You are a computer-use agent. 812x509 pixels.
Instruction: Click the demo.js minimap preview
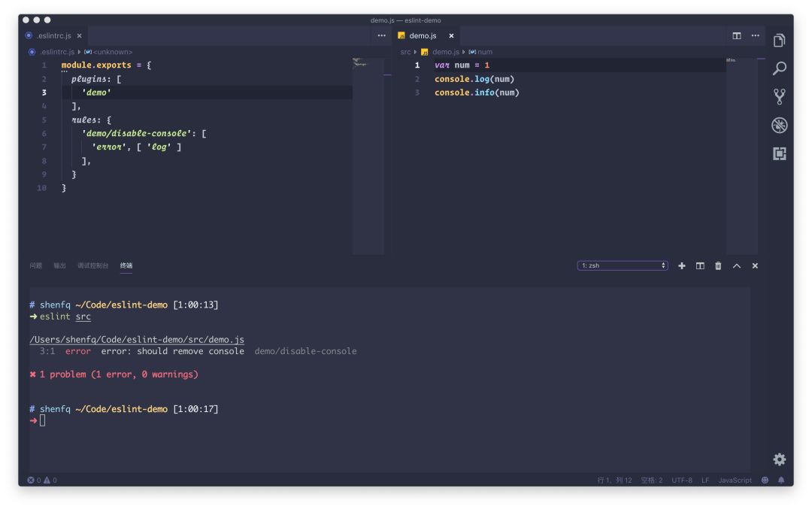point(741,156)
